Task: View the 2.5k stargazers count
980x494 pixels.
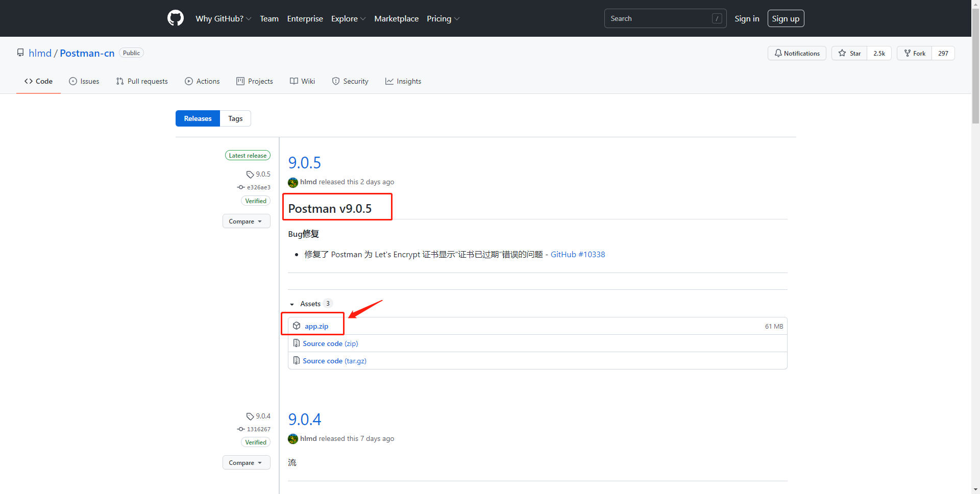Action: click(879, 53)
